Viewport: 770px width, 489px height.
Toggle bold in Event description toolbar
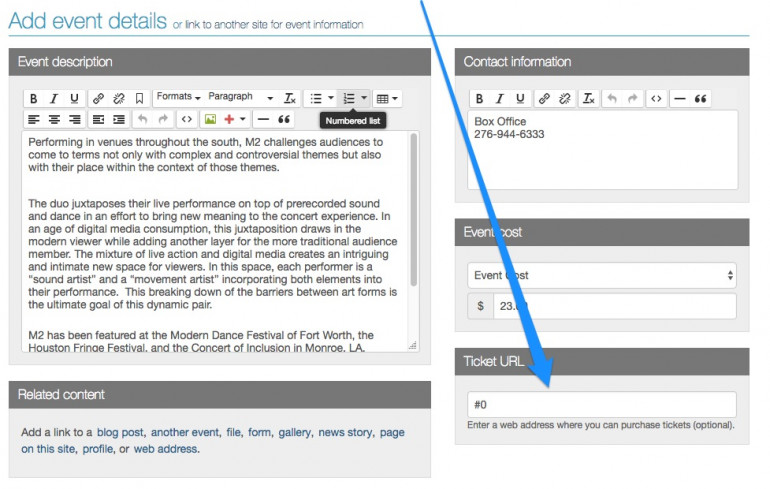click(x=33, y=99)
